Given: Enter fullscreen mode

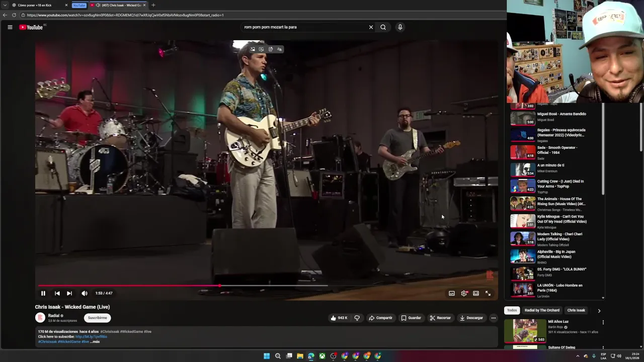Looking at the screenshot, I should click(x=488, y=293).
